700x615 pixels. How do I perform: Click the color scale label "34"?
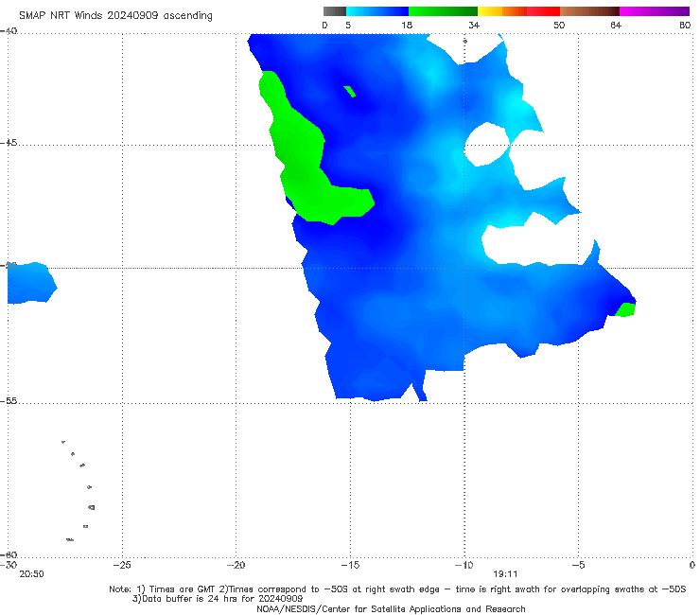pos(474,25)
